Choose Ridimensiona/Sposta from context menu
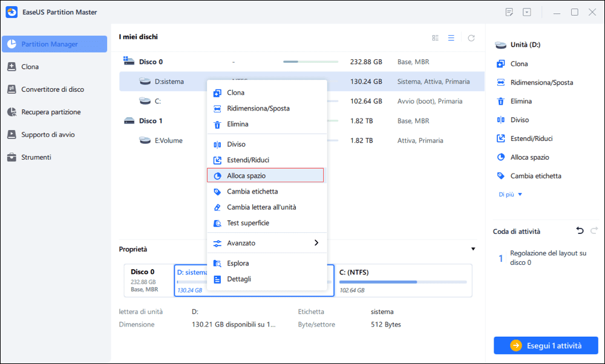Viewport: 605px width, 364px height. [267, 108]
